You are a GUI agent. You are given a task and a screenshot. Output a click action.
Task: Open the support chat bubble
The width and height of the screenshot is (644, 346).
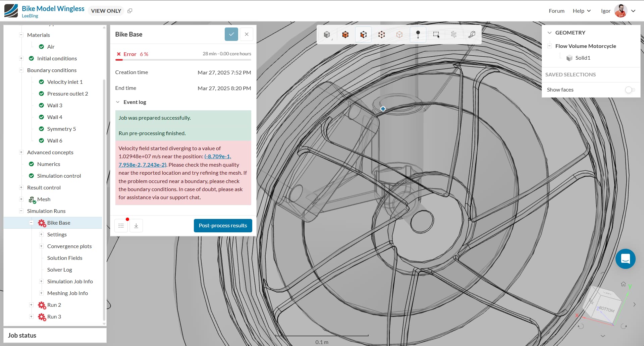pyautogui.click(x=626, y=259)
